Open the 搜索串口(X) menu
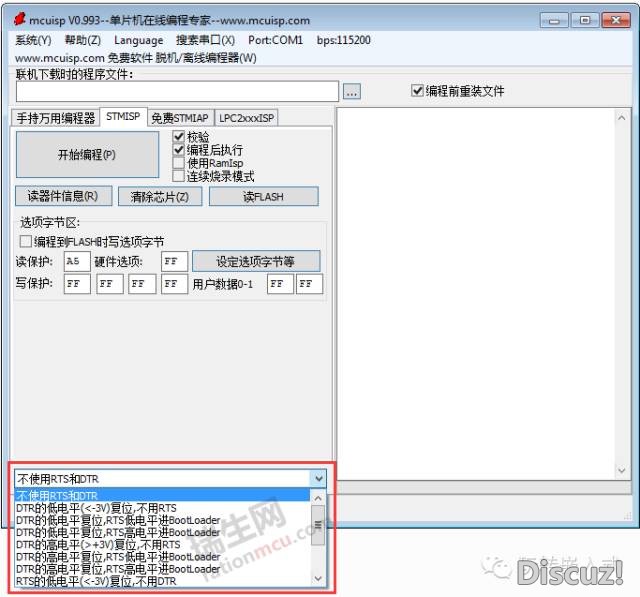This screenshot has width=640, height=597. pyautogui.click(x=205, y=40)
